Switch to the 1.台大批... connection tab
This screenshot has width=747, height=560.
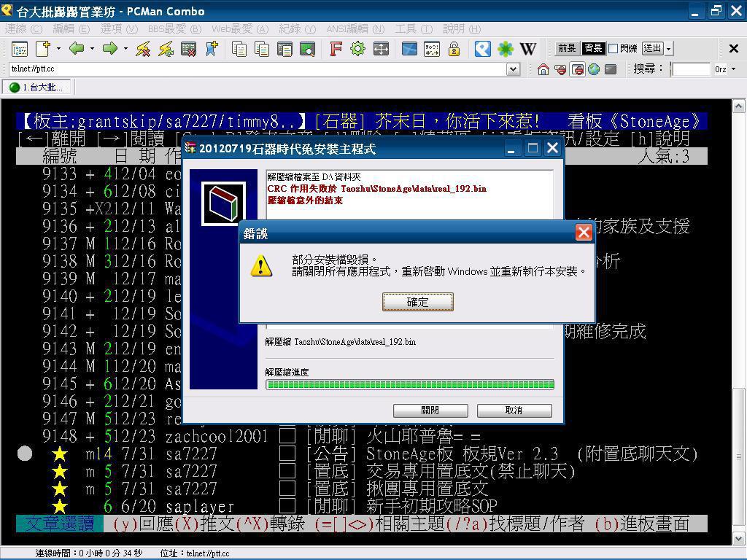[x=37, y=87]
